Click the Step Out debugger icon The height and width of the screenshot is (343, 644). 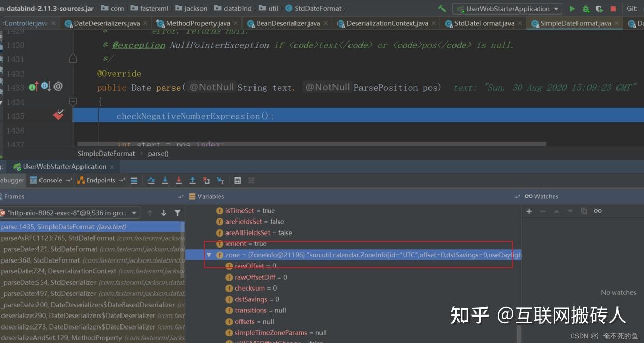(x=193, y=180)
